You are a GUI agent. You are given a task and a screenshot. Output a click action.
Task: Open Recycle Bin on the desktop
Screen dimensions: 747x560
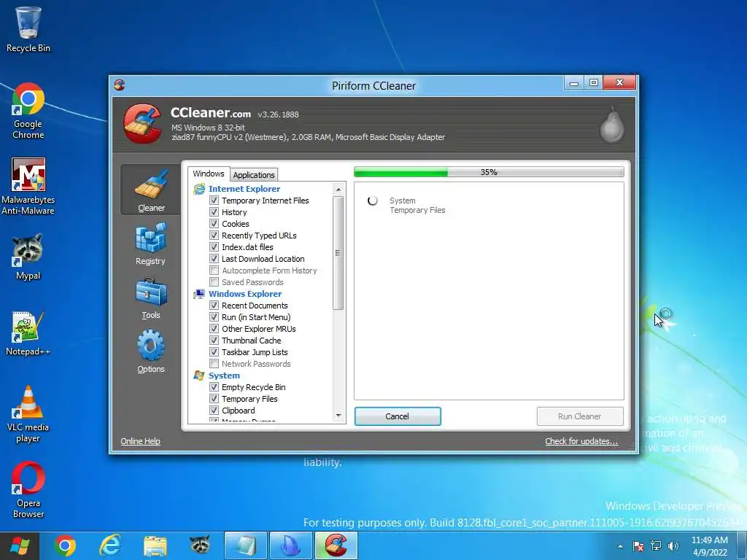(28, 29)
